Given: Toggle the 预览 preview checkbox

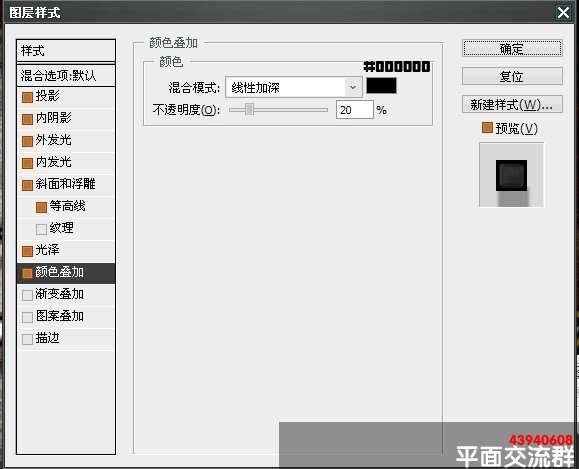Looking at the screenshot, I should coord(487,128).
